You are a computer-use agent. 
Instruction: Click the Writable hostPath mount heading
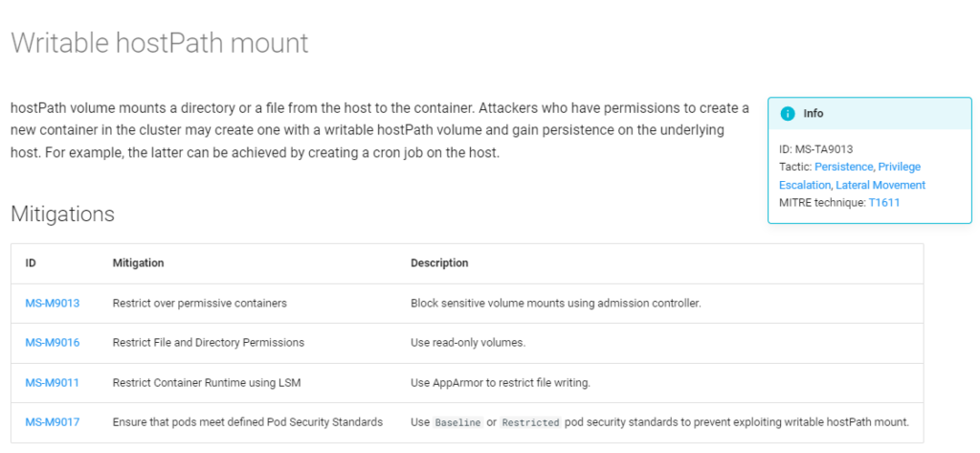coord(159,43)
